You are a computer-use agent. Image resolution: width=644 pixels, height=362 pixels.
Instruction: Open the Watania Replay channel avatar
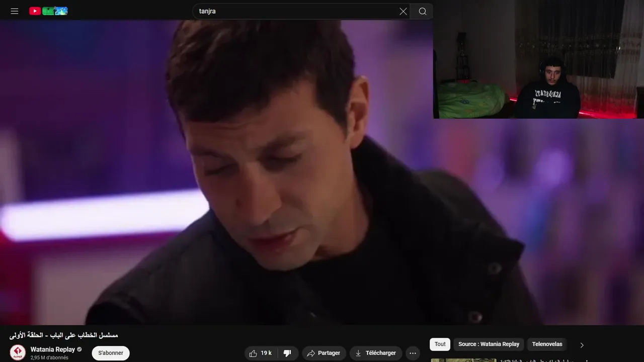(x=18, y=352)
